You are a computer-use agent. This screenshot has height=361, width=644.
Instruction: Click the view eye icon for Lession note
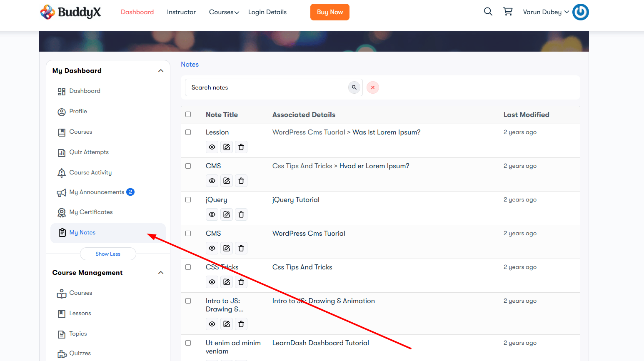click(x=212, y=147)
